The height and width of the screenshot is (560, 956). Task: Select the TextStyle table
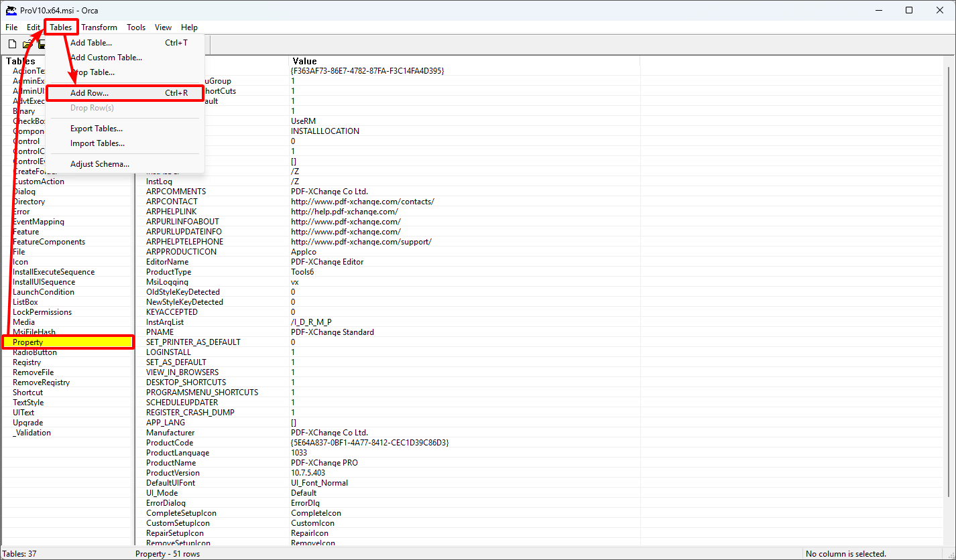28,403
